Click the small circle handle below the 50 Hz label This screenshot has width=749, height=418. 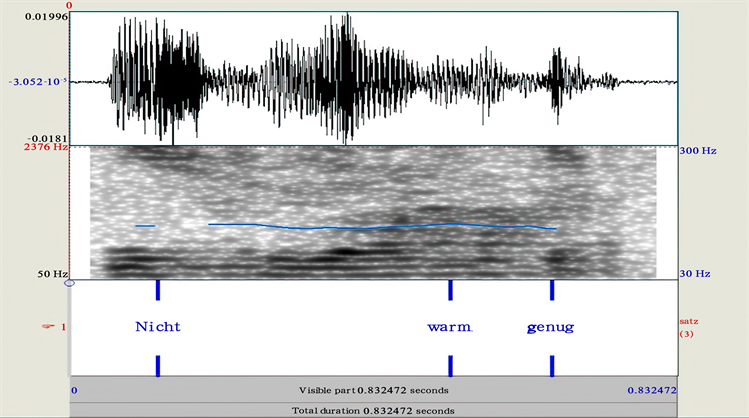pyautogui.click(x=69, y=284)
